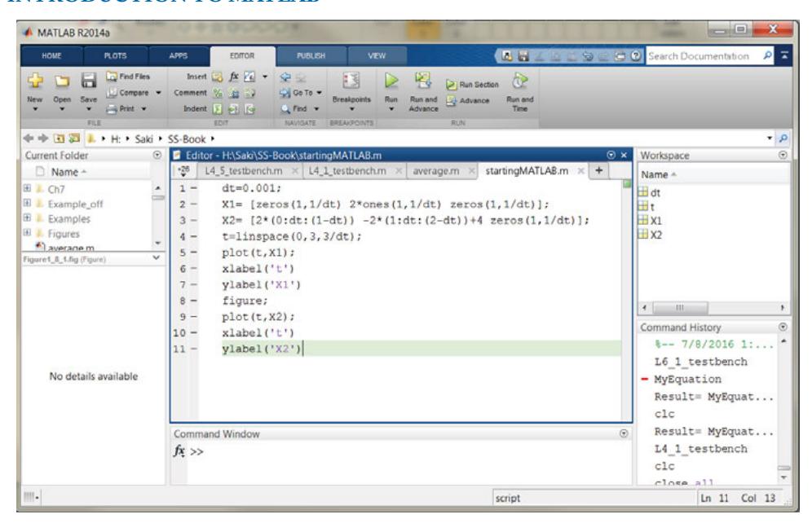Select MyEquation in Command History
The height and width of the screenshot is (523, 812).
pyautogui.click(x=687, y=379)
